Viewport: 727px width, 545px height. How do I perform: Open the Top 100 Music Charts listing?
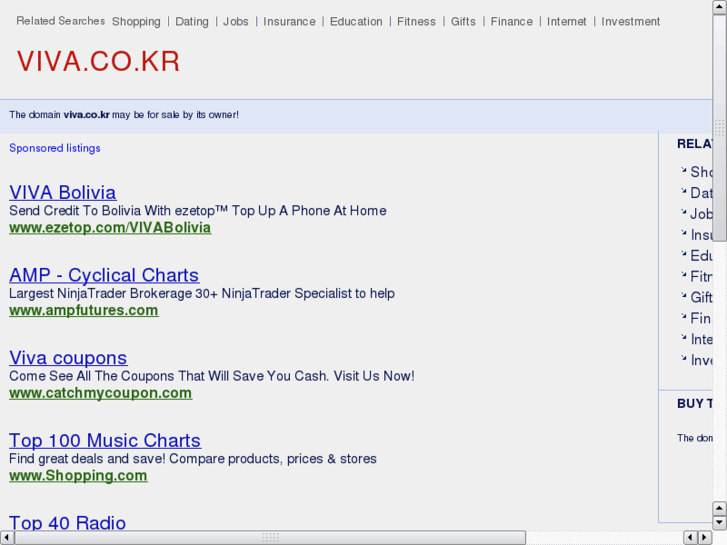click(105, 440)
